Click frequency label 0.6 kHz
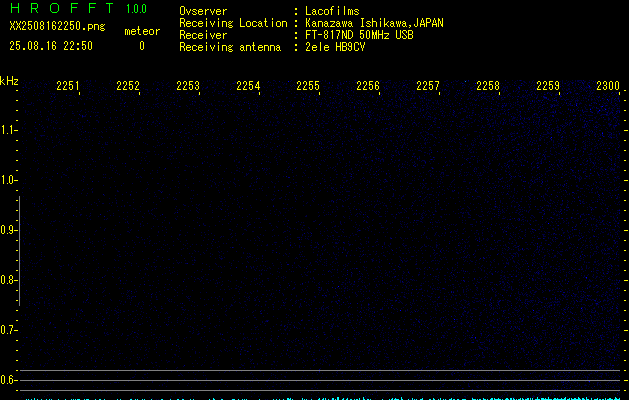Screen dimensions: 629x400 click(8, 380)
